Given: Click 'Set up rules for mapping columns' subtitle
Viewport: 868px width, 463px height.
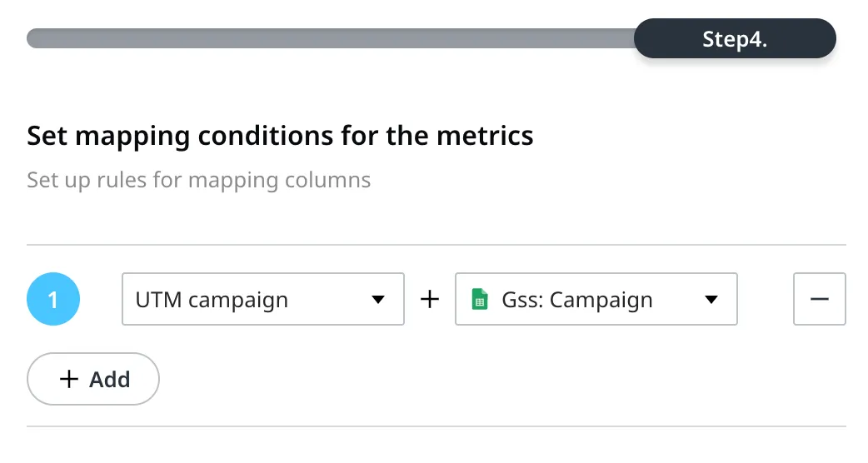Looking at the screenshot, I should (x=199, y=181).
